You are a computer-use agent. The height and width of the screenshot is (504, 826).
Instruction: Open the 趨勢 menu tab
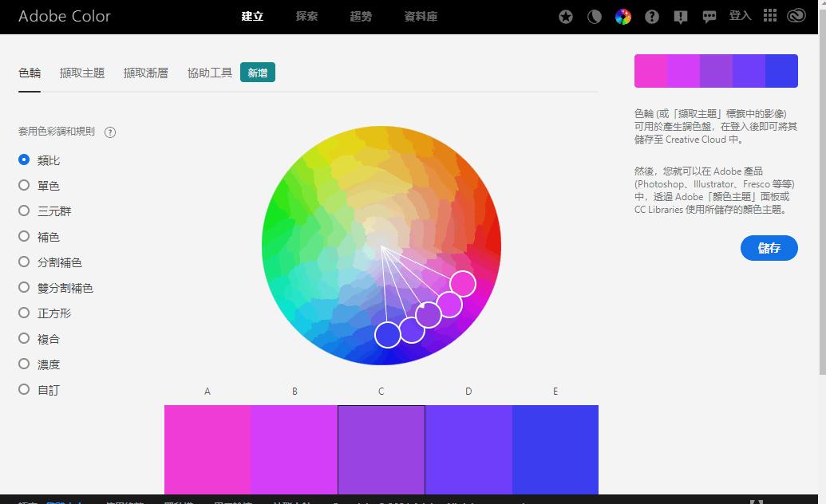(361, 16)
